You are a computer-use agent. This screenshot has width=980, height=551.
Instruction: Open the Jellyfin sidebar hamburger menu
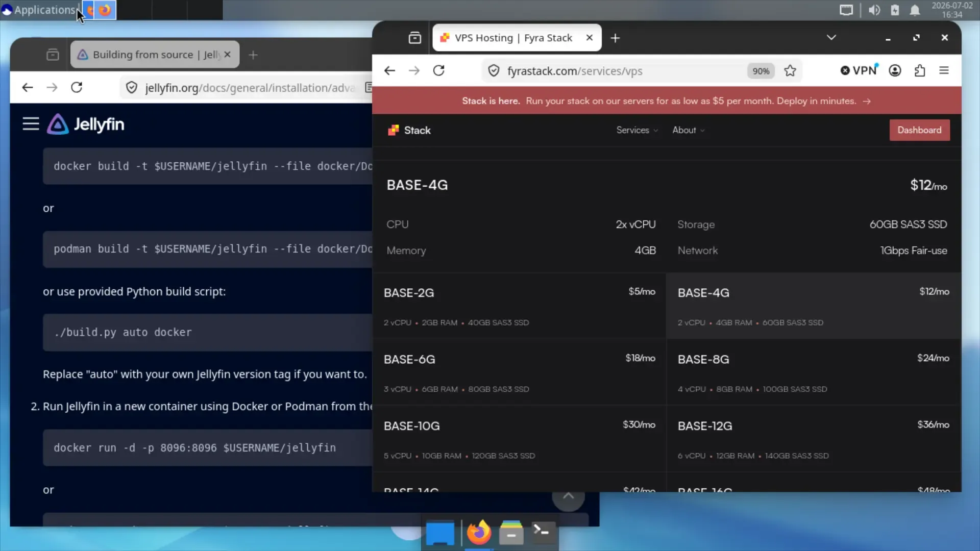pos(31,124)
